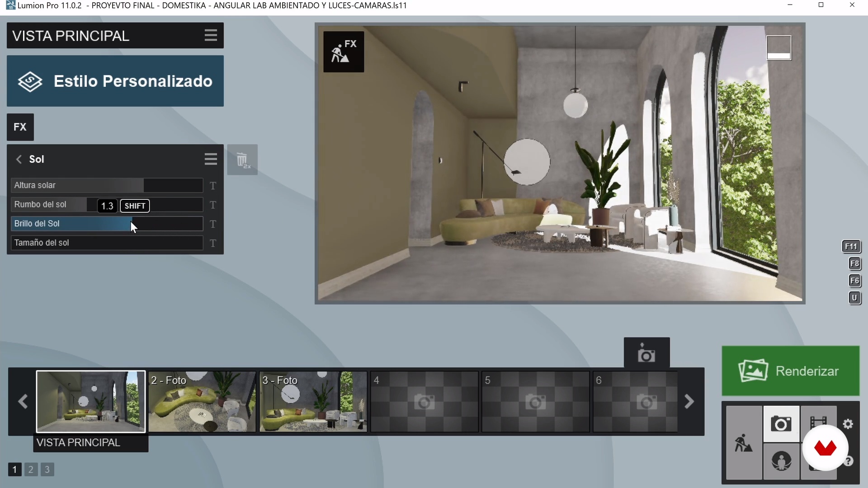Viewport: 868px width, 488px height.
Task: Go back from the Sol effect panel
Action: [x=19, y=159]
